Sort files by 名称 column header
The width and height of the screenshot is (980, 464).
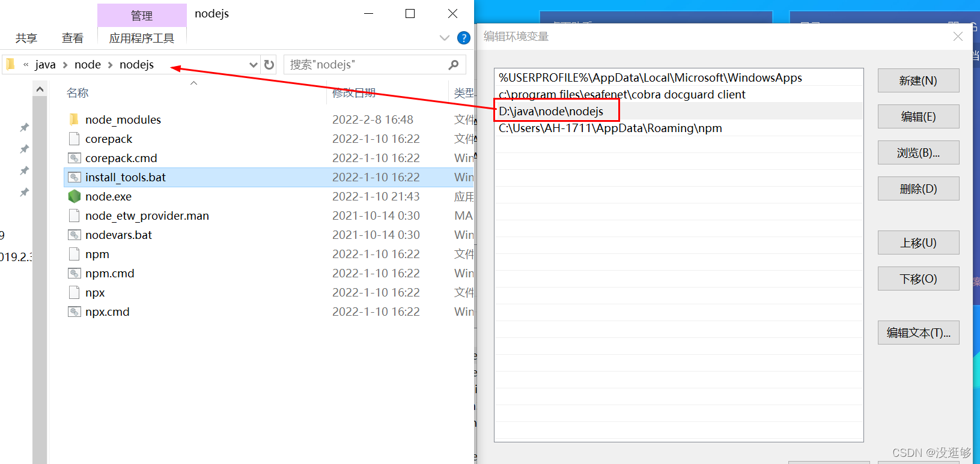pos(78,93)
